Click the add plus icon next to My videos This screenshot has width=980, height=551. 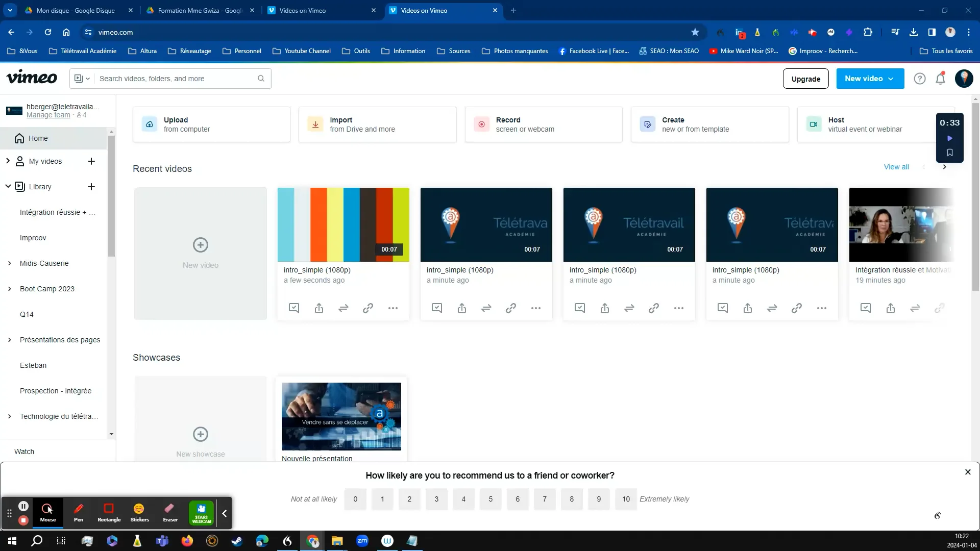91,161
